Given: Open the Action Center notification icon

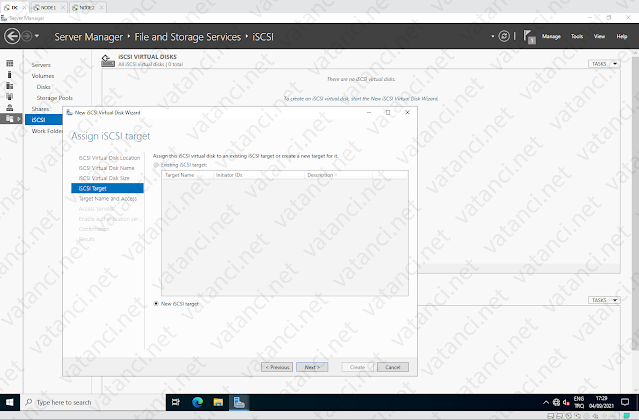Looking at the screenshot, I should (x=625, y=402).
